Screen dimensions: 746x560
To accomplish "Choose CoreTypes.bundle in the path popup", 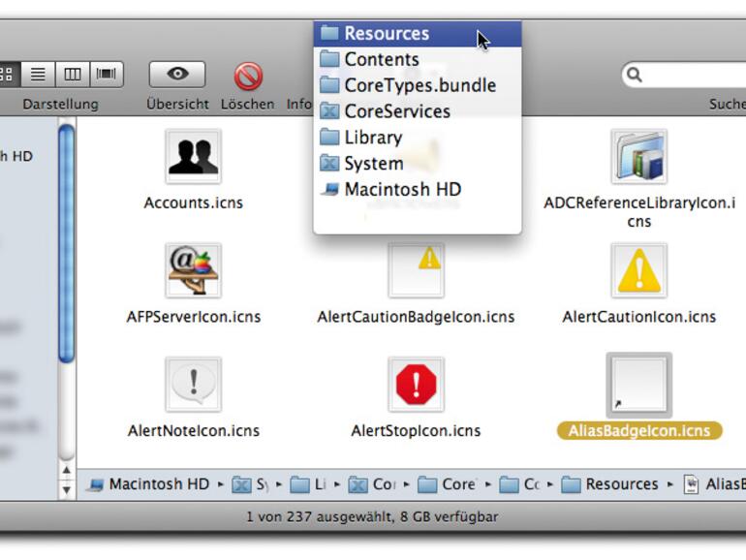I will [418, 85].
